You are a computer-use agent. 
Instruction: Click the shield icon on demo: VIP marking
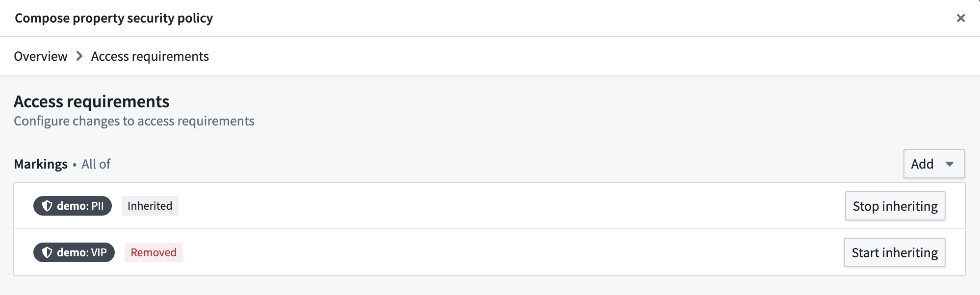pyautogui.click(x=46, y=252)
